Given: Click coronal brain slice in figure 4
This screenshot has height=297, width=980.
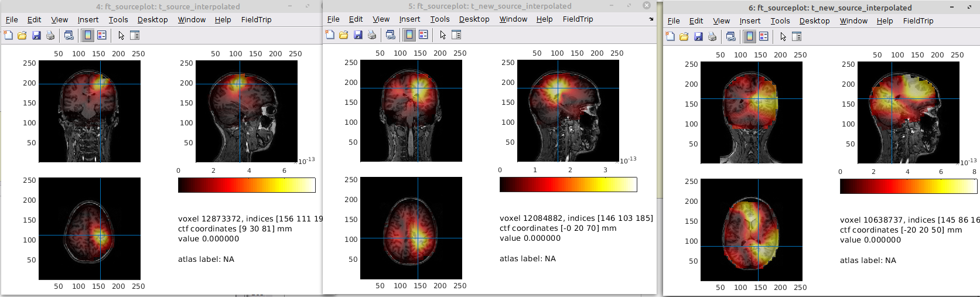Looking at the screenshot, I should coord(90,111).
